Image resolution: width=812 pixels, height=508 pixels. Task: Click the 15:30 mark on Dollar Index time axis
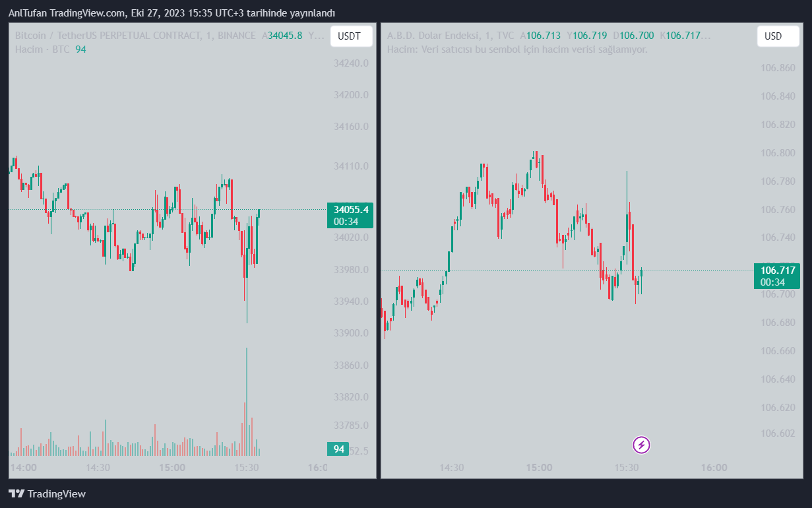[x=627, y=468]
